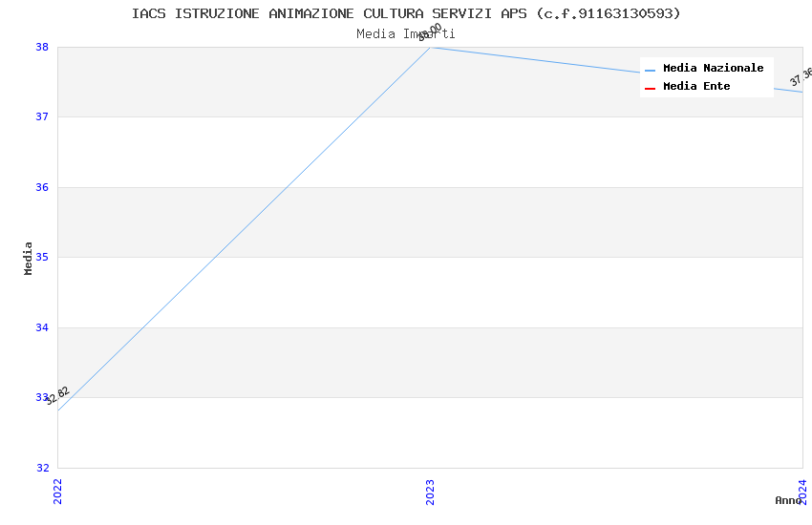Click the Media Ente legend label

tap(696, 86)
